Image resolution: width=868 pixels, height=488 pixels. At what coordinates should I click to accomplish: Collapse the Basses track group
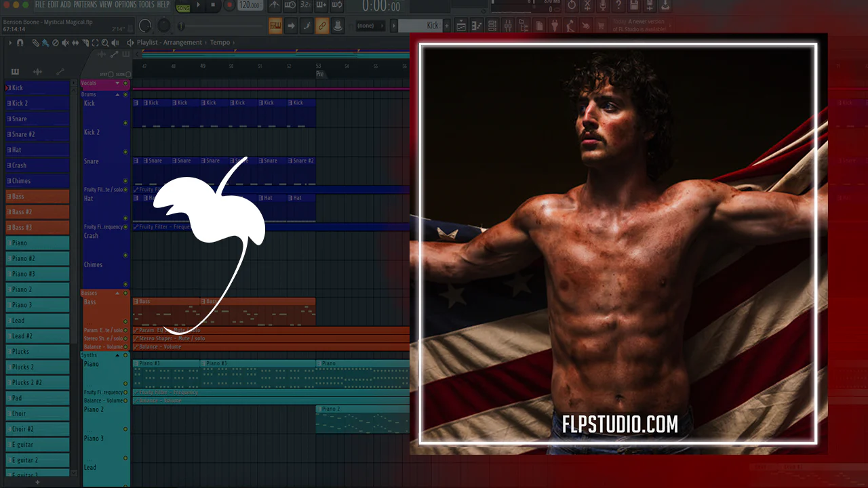pyautogui.click(x=117, y=293)
